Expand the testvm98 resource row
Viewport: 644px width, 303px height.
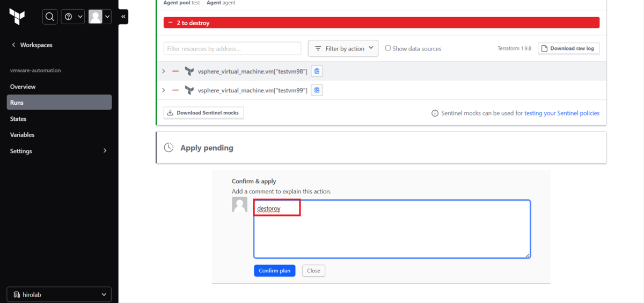click(164, 71)
